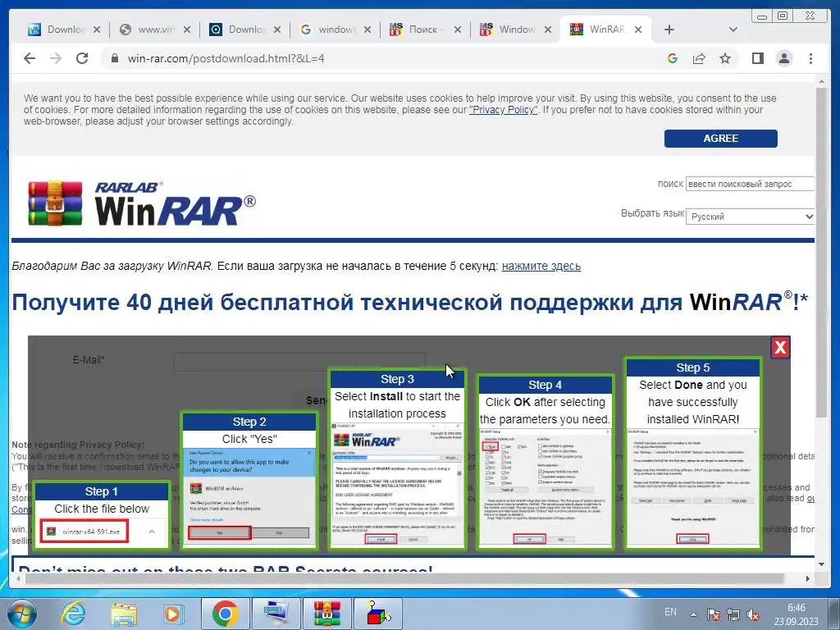Open the Windows Start menu
This screenshot has height=630, width=840.
click(x=21, y=614)
